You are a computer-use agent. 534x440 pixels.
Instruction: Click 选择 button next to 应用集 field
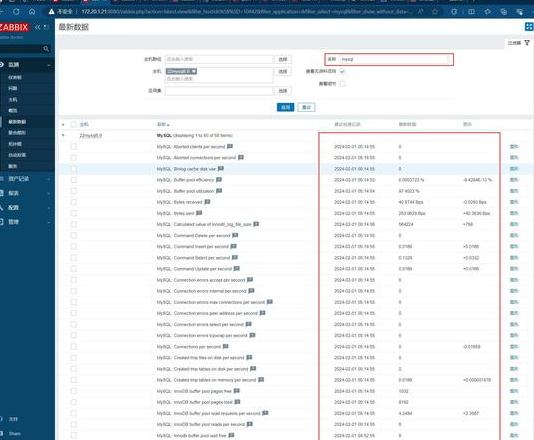[283, 91]
